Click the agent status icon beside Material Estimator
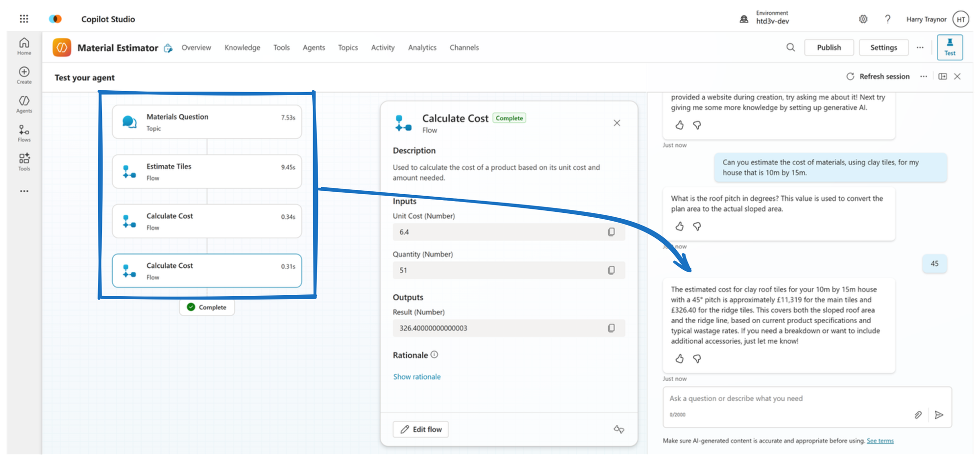The width and height of the screenshot is (980, 461). point(168,48)
